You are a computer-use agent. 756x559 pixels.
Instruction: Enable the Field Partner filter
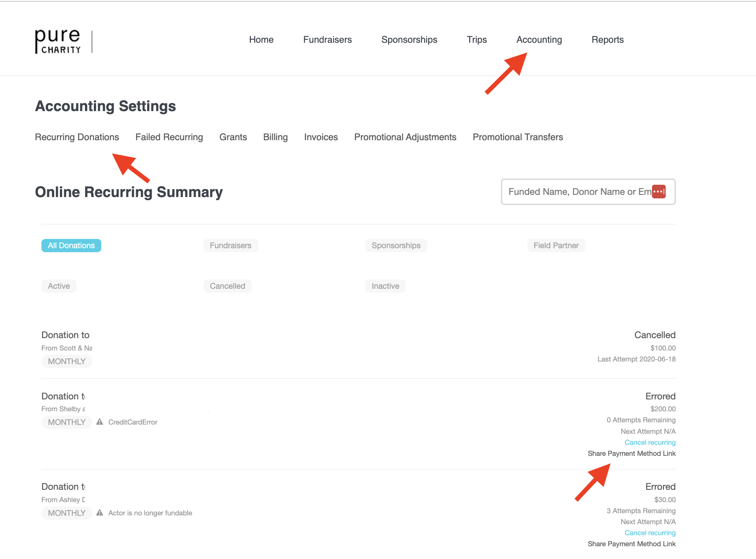(556, 246)
